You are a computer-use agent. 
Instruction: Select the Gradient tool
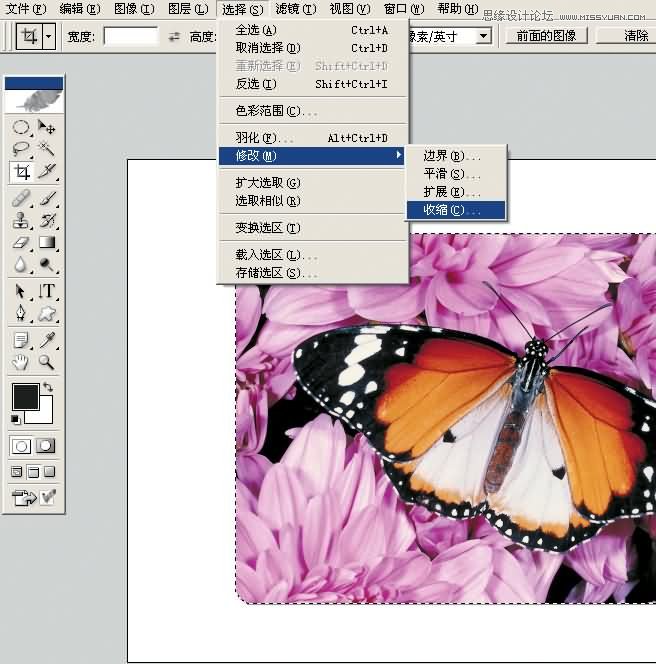(x=47, y=243)
